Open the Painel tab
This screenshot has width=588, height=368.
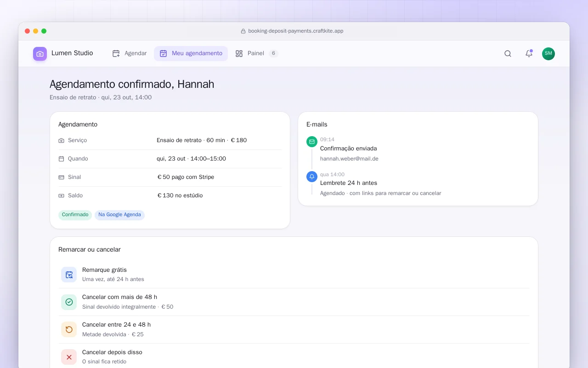[257, 53]
